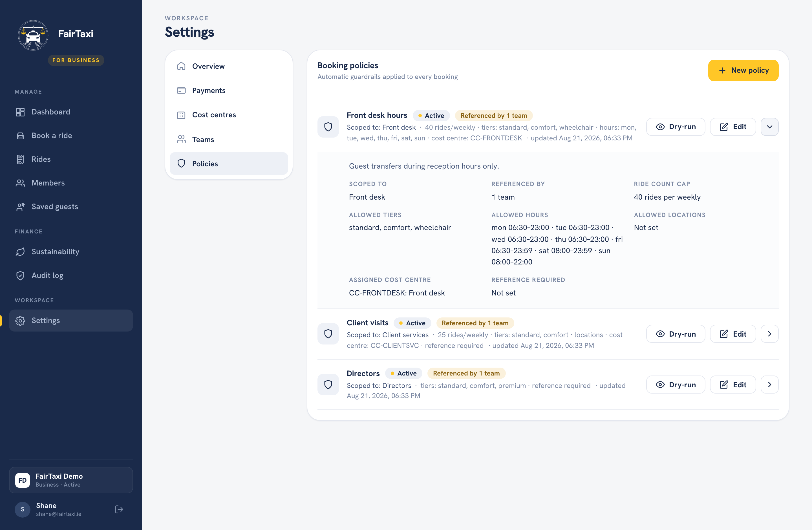Viewport: 812px width, 530px height.
Task: Go to Book a ride
Action: [71, 135]
